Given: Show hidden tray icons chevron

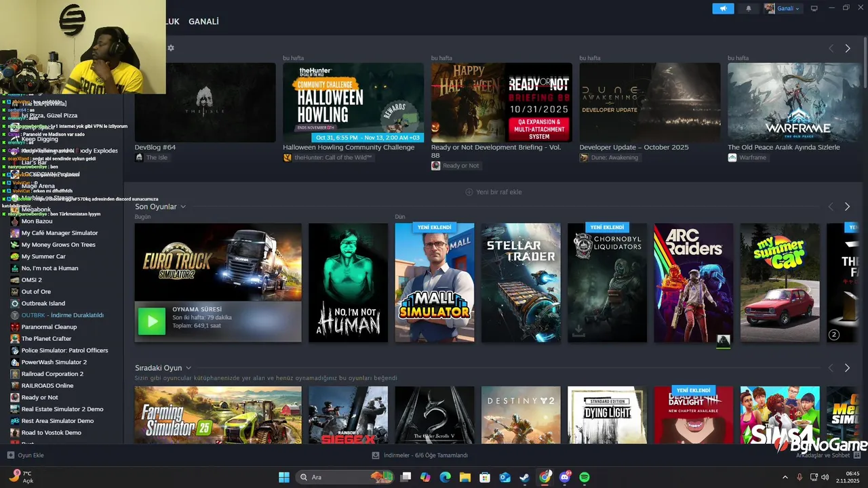Looking at the screenshot, I should pos(785,477).
